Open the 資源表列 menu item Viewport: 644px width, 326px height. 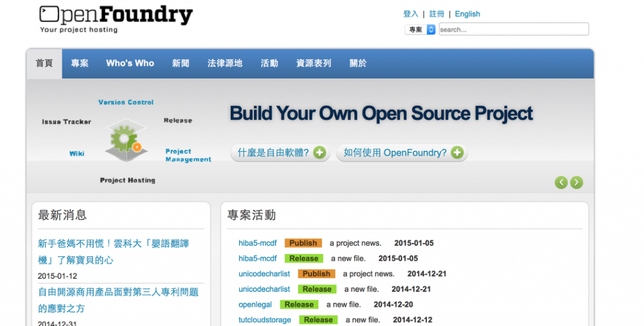point(314,63)
